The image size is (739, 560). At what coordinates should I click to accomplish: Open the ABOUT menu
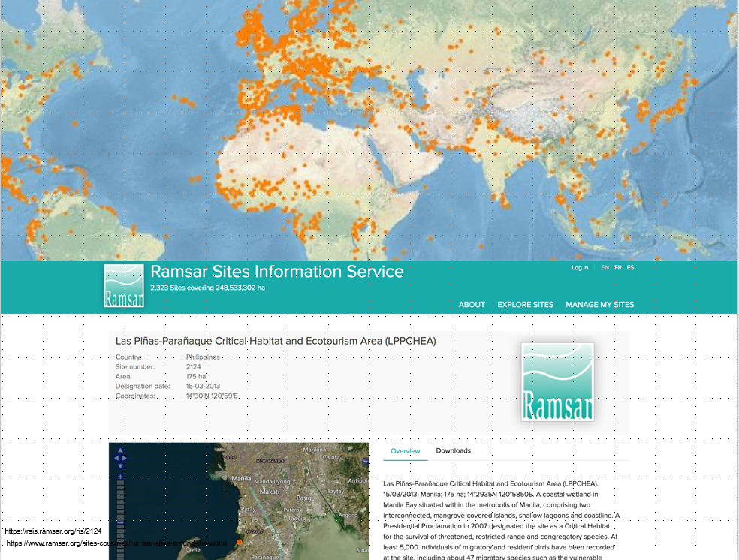click(x=472, y=305)
